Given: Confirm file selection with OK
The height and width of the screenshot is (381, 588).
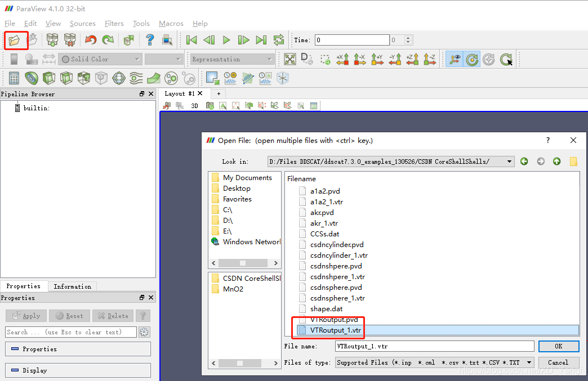Looking at the screenshot, I should point(559,346).
